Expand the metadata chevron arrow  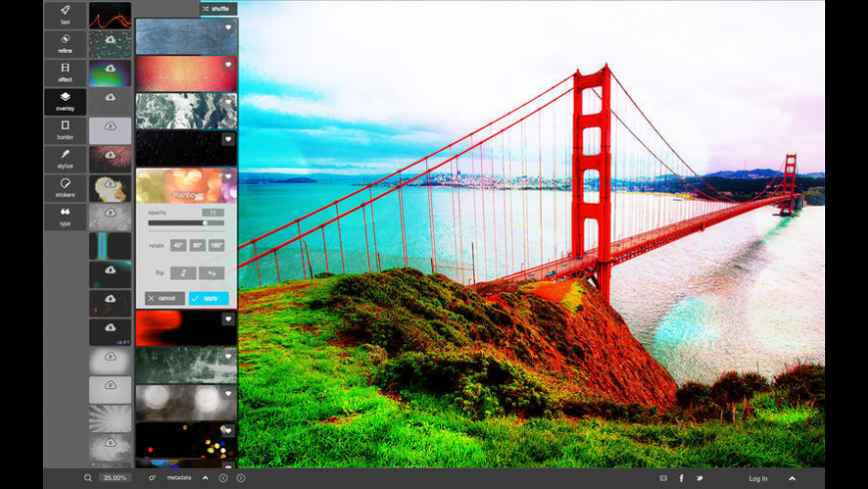(x=206, y=478)
